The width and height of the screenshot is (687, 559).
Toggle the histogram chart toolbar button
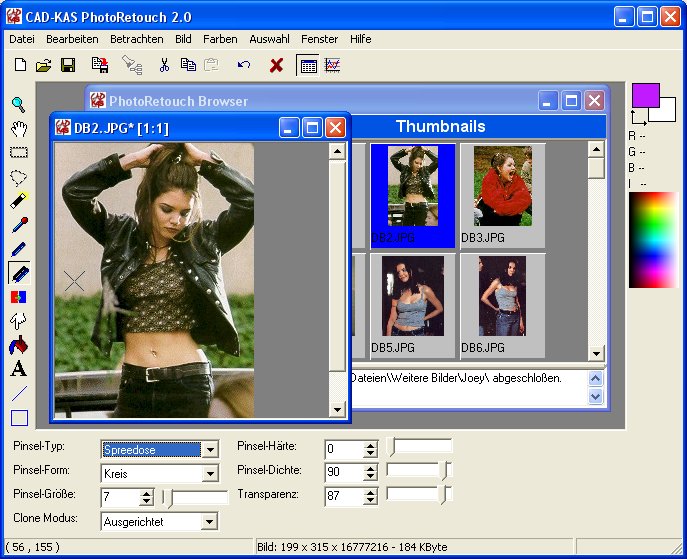(332, 65)
